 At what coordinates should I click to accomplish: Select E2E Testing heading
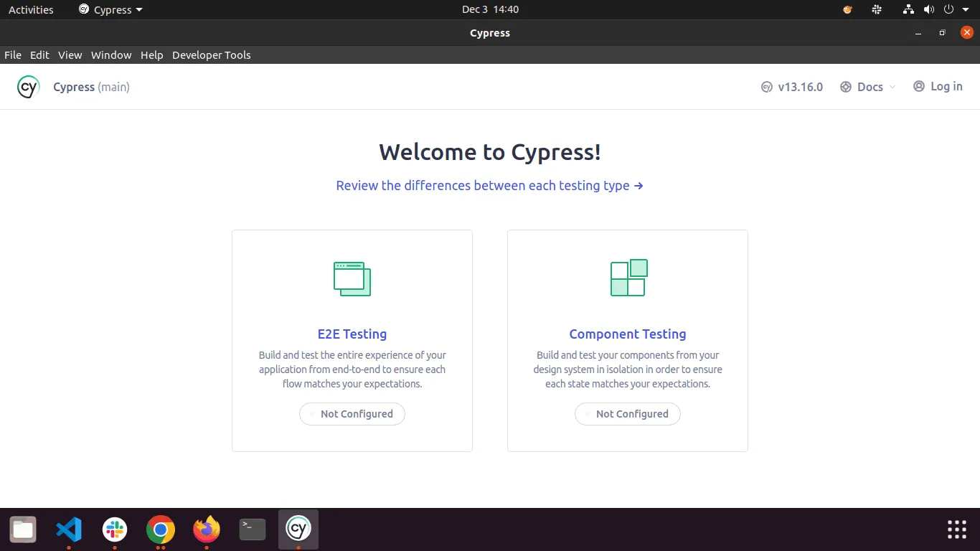pyautogui.click(x=352, y=334)
